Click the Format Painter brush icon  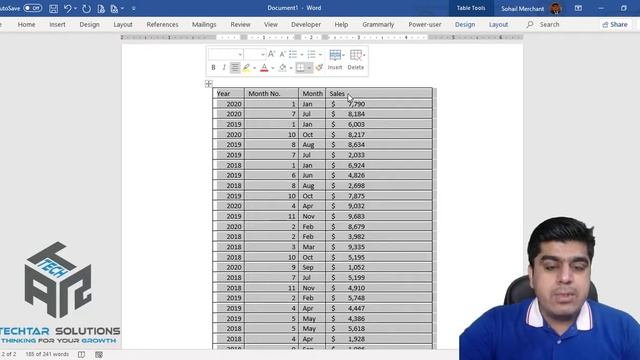(319, 67)
